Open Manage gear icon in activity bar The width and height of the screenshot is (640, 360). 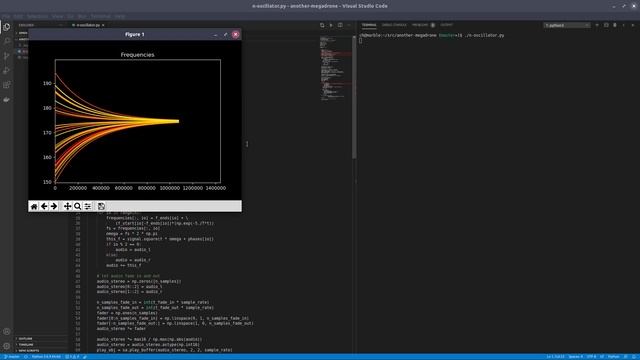coord(7,346)
